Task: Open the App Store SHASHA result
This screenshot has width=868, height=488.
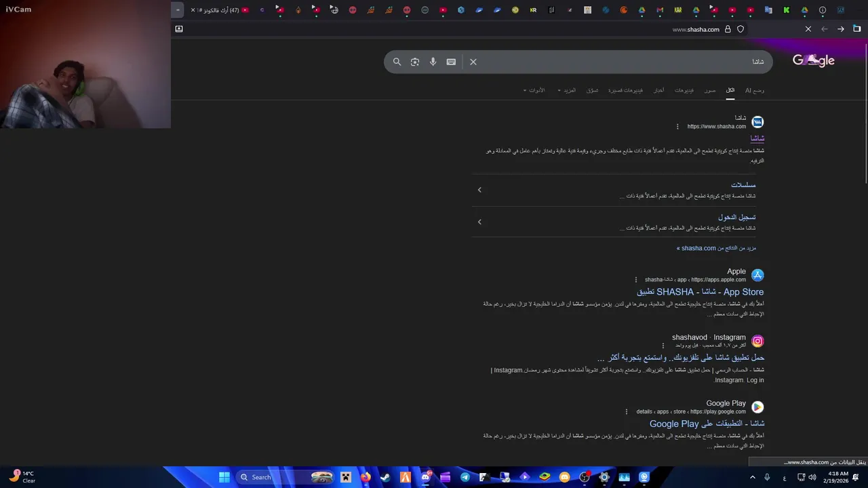Action: pyautogui.click(x=700, y=292)
